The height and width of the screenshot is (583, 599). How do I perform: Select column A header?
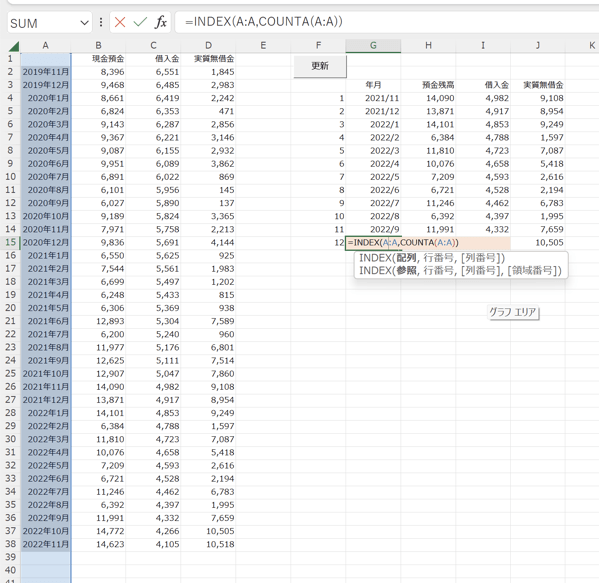tap(45, 45)
